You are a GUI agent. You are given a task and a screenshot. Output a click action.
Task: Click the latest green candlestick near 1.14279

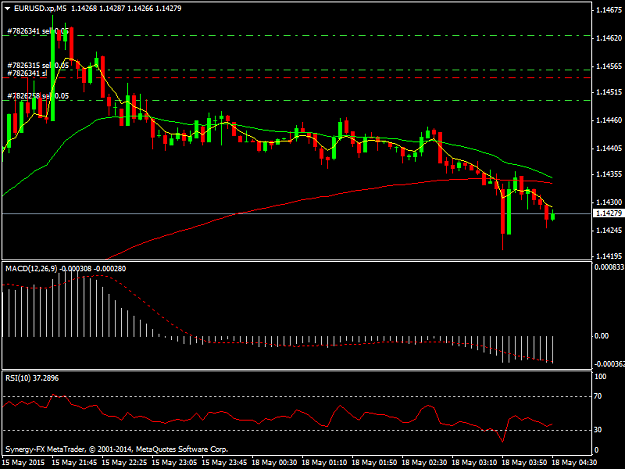pyautogui.click(x=552, y=216)
